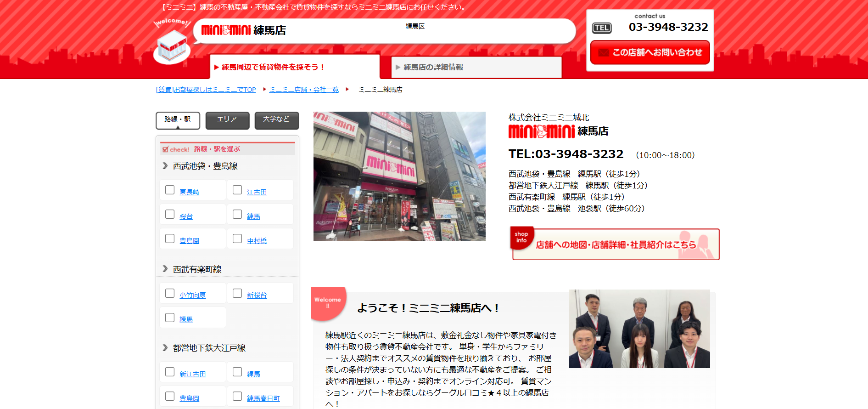Click the TEL:03-3948-3232 store phone text
The width and height of the screenshot is (868, 409).
566,154
